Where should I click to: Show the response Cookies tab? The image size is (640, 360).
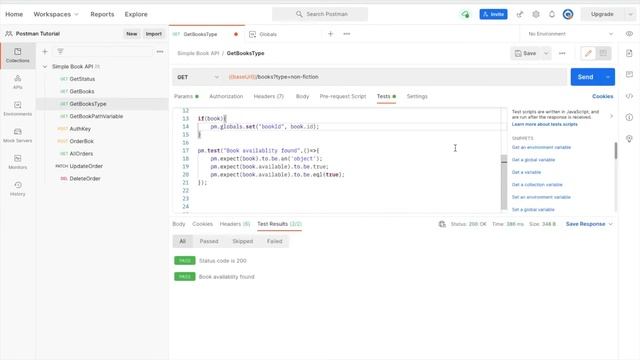pyautogui.click(x=202, y=224)
